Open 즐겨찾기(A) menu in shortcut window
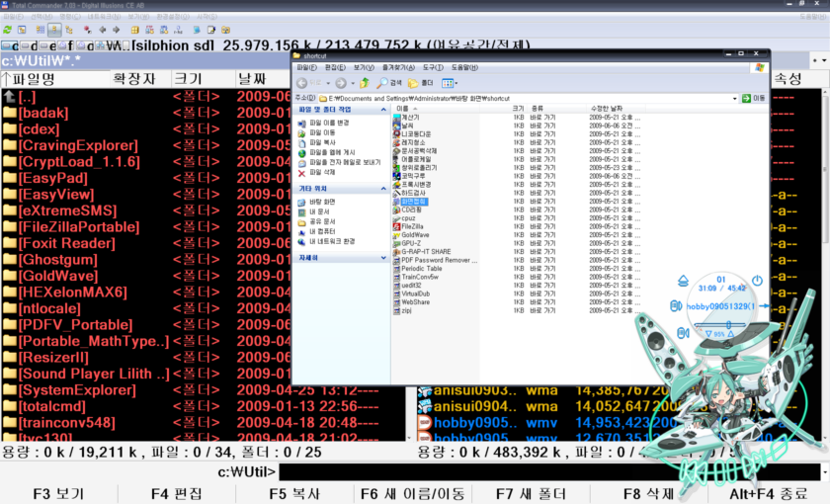 click(398, 68)
